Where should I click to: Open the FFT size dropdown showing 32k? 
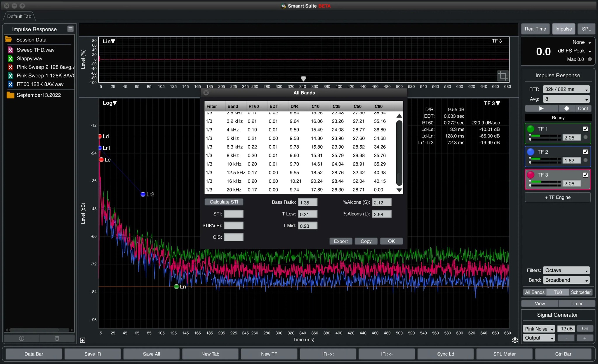566,89
